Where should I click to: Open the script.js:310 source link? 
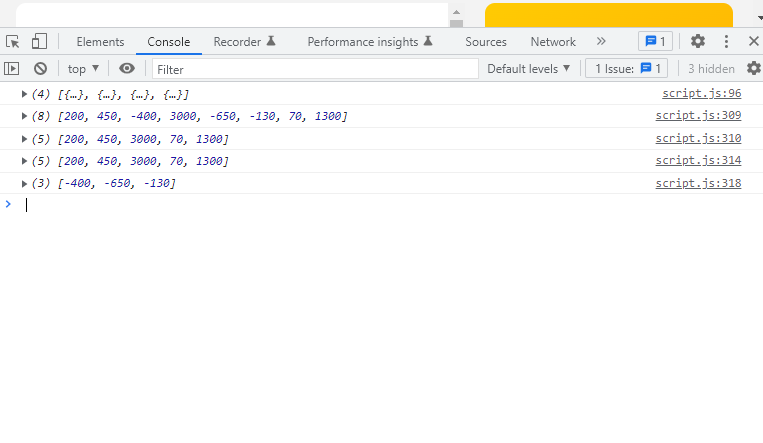point(698,138)
